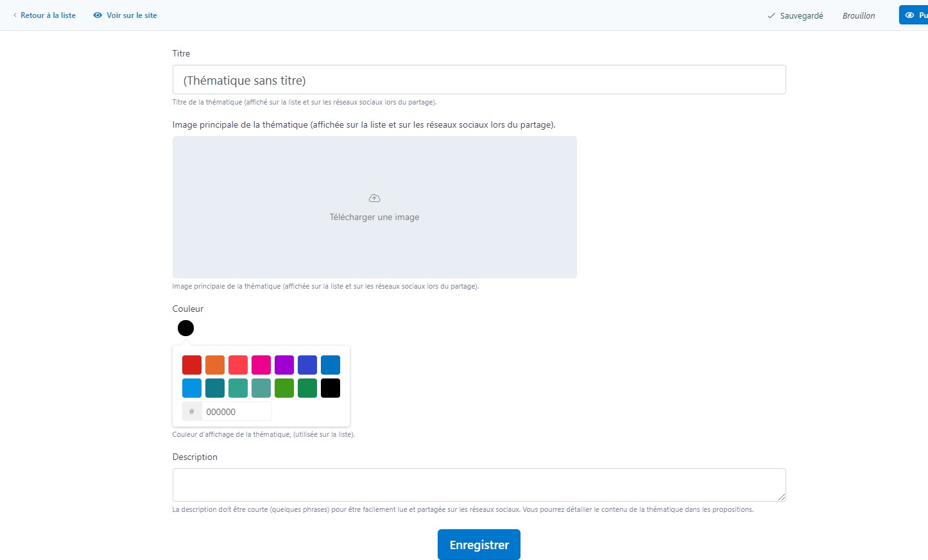The width and height of the screenshot is (928, 560).
Task: Select the black swatch in the palette
Action: pos(331,388)
